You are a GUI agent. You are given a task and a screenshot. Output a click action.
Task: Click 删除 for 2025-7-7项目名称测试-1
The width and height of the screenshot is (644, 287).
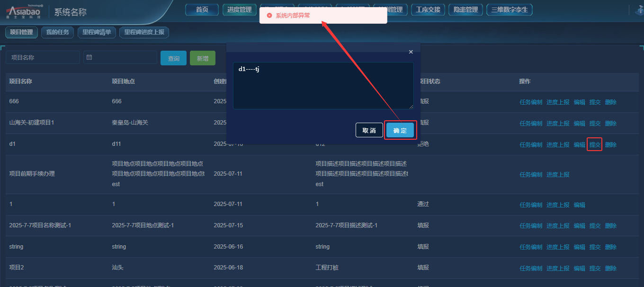(x=611, y=226)
